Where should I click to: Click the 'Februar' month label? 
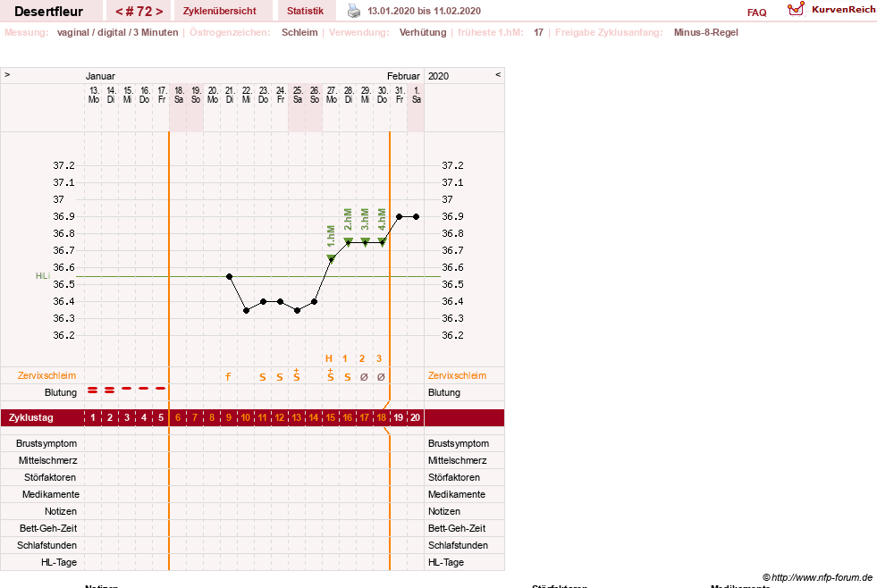point(403,76)
